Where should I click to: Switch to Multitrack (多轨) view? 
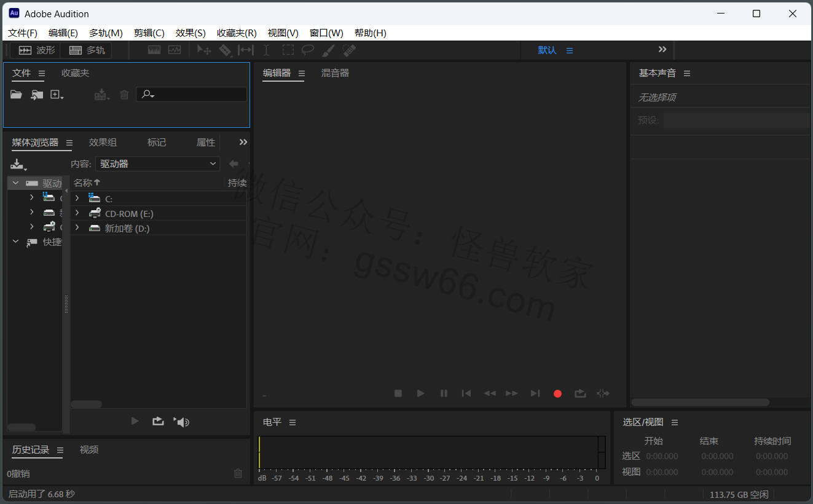point(86,50)
